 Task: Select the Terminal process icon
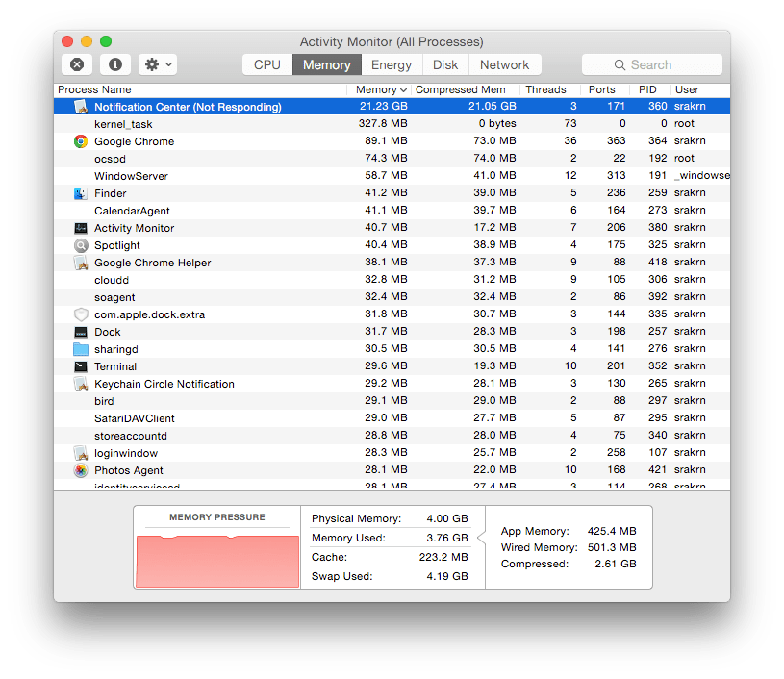pyautogui.click(x=81, y=366)
